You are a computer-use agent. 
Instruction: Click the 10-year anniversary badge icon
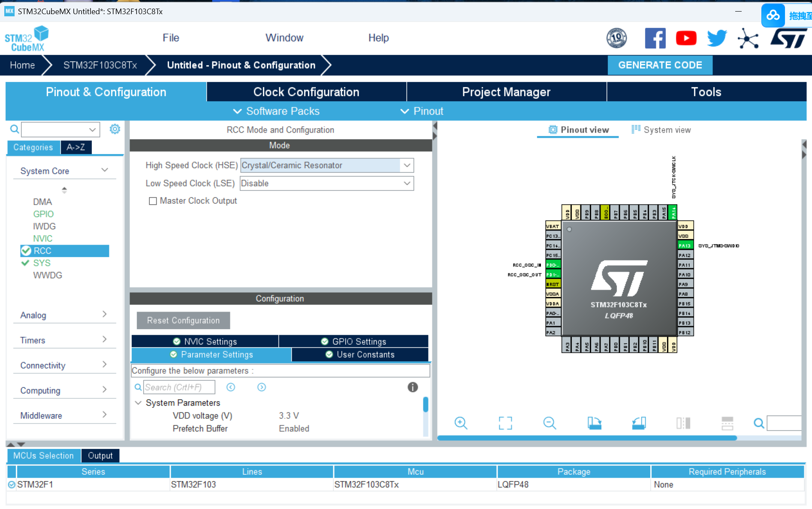coord(616,38)
